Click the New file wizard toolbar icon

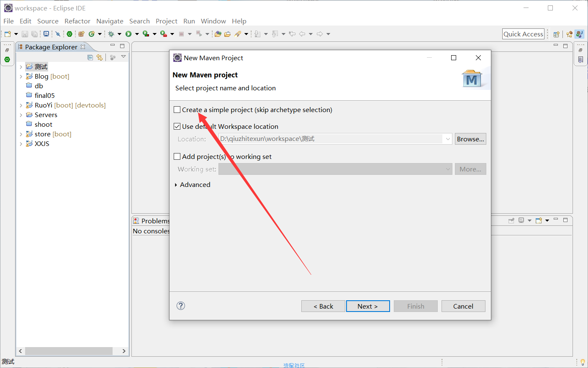coord(8,34)
